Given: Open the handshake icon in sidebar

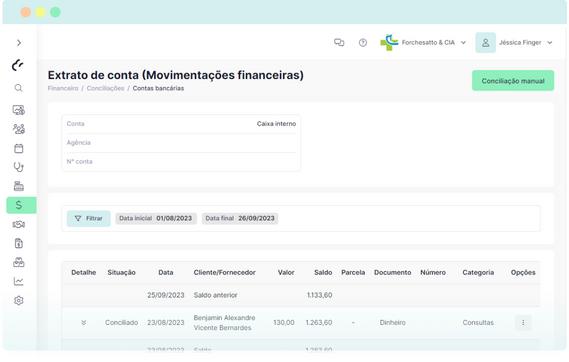Looking at the screenshot, I should coord(19,225).
